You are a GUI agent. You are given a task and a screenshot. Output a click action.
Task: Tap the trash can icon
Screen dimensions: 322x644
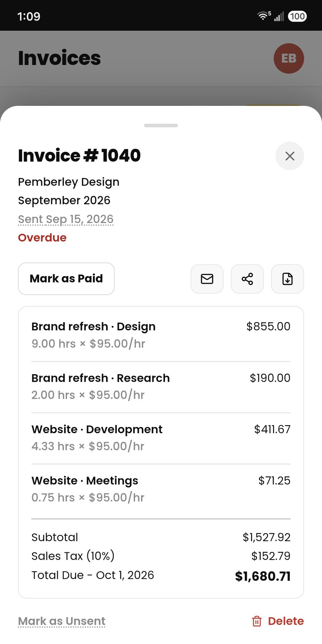coord(257,621)
